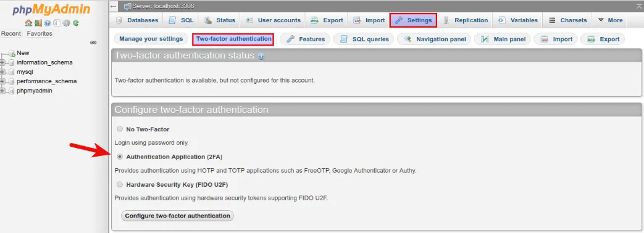Expand the performance_schema tree node
The width and height of the screenshot is (644, 233).
(x=2, y=81)
